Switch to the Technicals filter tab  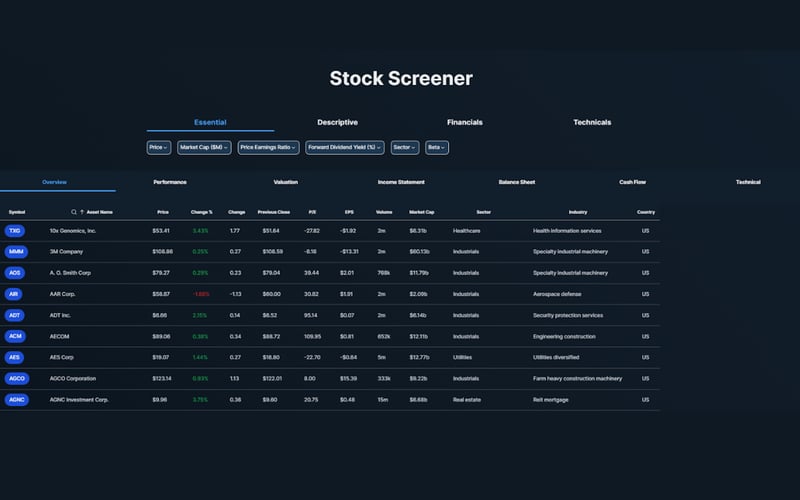tap(592, 122)
